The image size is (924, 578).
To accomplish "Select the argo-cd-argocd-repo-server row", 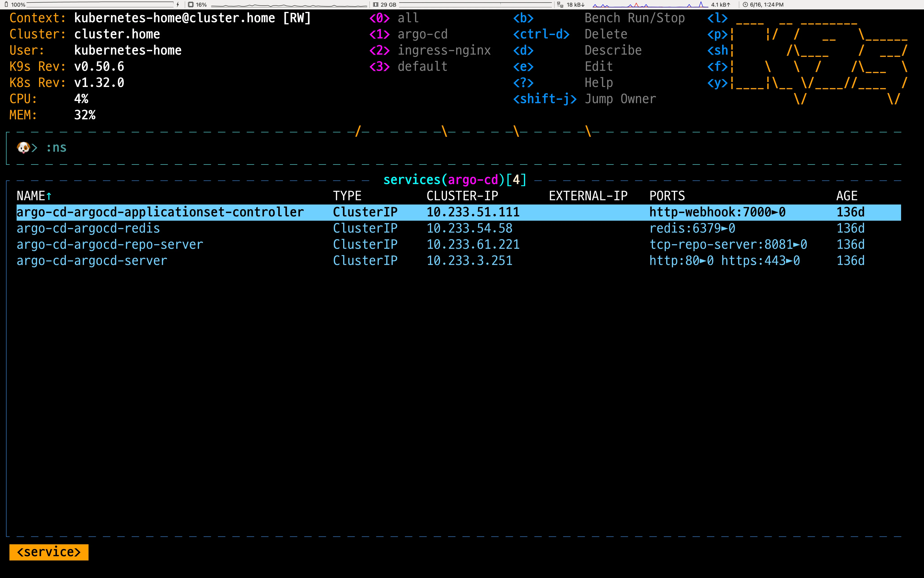I will [110, 245].
